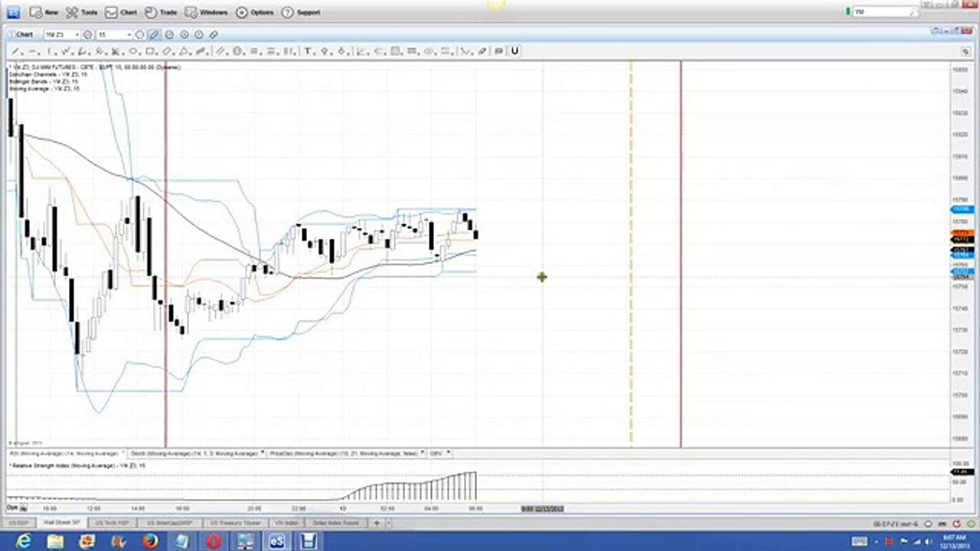Open the Options menu
This screenshot has height=551, width=980.
[253, 12]
